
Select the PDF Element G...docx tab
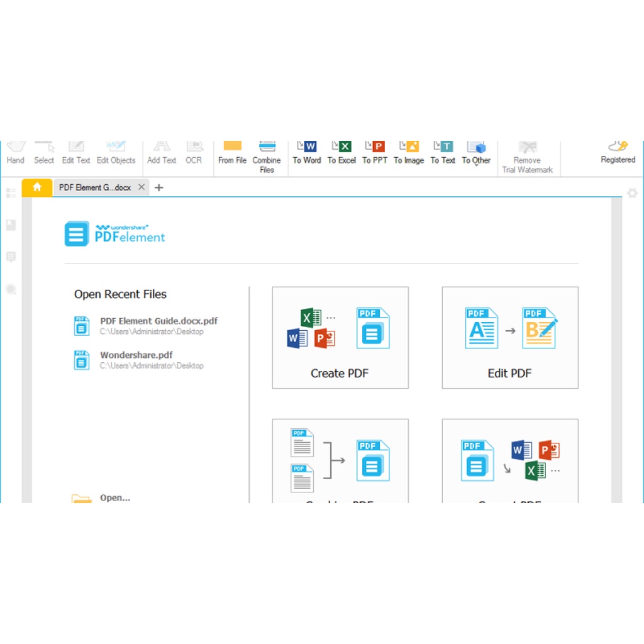coord(94,187)
